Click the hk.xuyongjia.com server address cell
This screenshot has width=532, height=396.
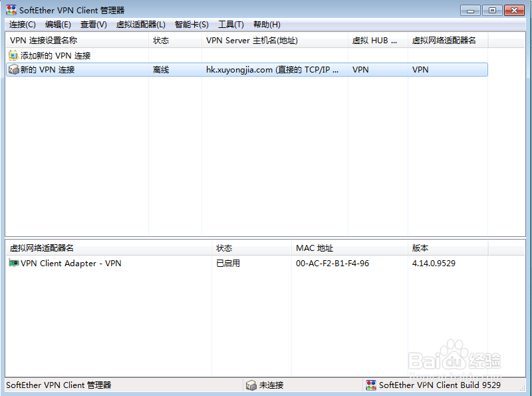[x=272, y=70]
